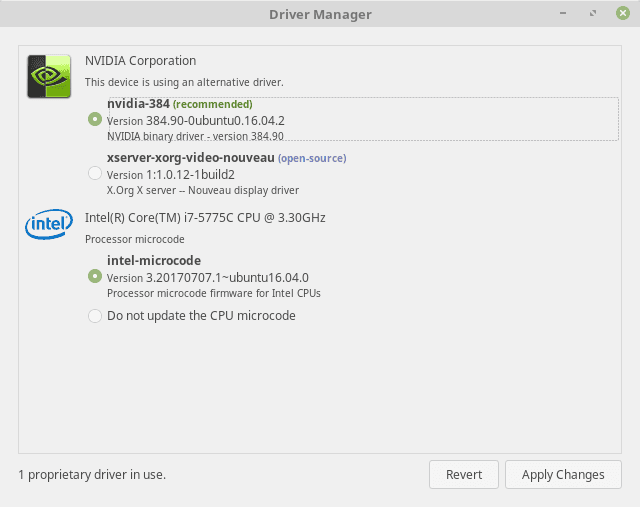Click the Driver Manager title bar text
640x507 pixels.
[x=320, y=14]
